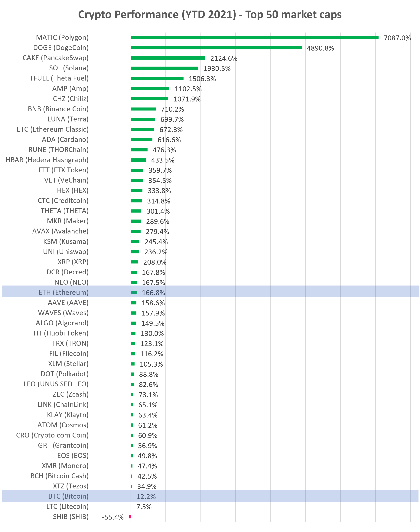
Task: Select the WAVES (Waves) label
Action: pos(63,313)
